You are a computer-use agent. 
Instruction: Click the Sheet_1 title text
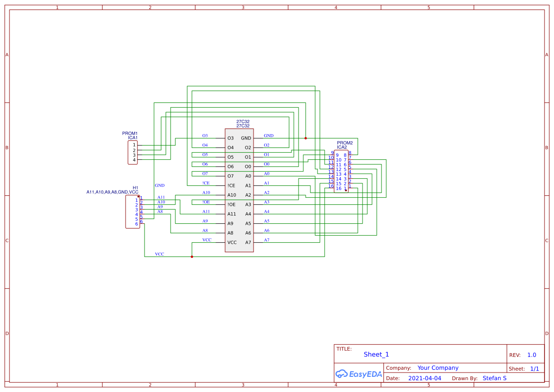(x=376, y=354)
